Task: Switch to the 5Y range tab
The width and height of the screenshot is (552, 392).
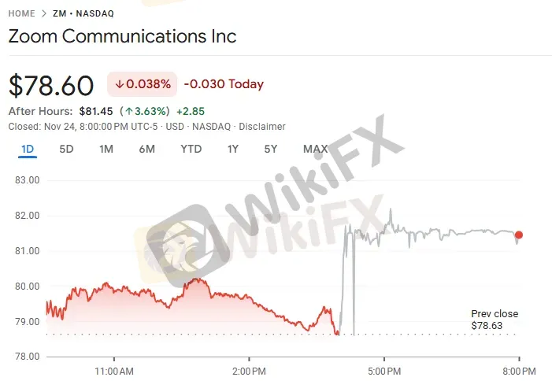Action: (x=271, y=149)
